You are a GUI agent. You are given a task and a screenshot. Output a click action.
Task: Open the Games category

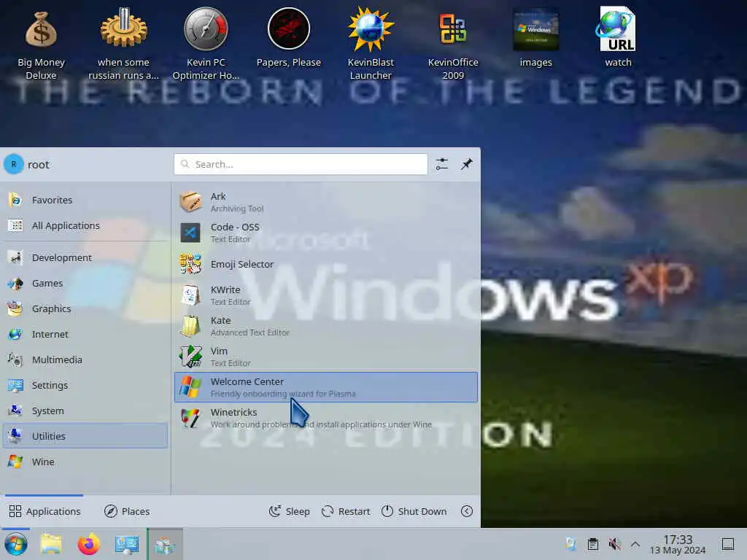point(85,284)
